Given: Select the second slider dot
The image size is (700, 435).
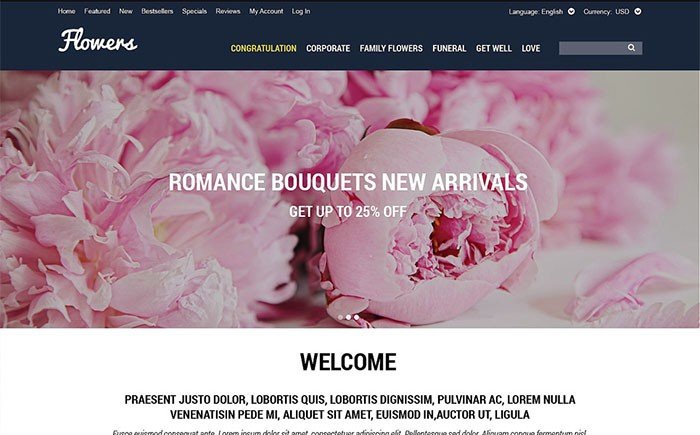Looking at the screenshot, I should (348, 317).
